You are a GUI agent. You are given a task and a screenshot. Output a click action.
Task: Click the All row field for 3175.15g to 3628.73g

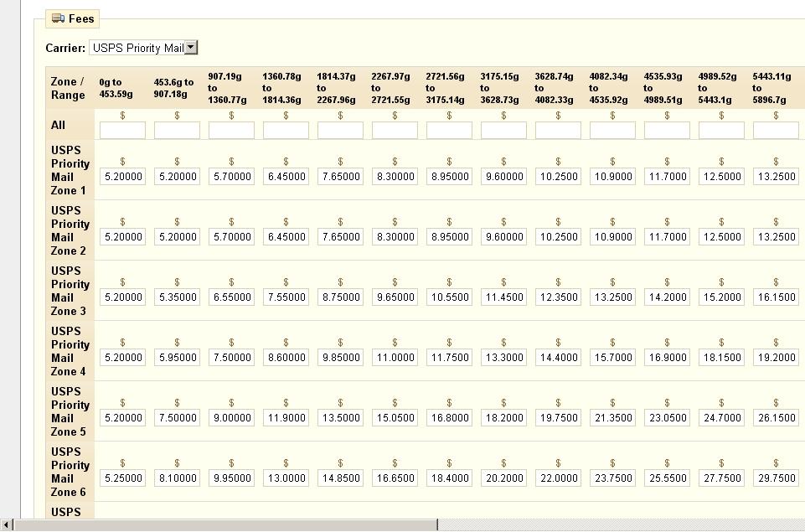(x=503, y=131)
